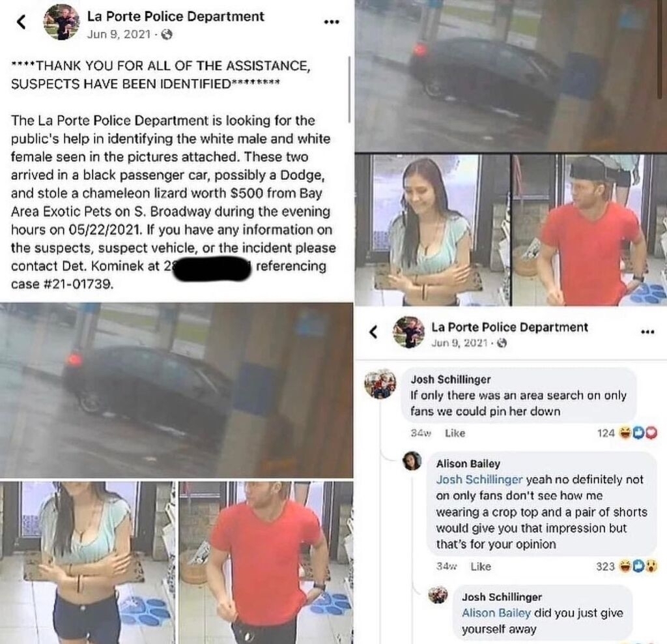The width and height of the screenshot is (667, 644).
Task: Open three-dot menu in the comments header
Action: click(647, 332)
